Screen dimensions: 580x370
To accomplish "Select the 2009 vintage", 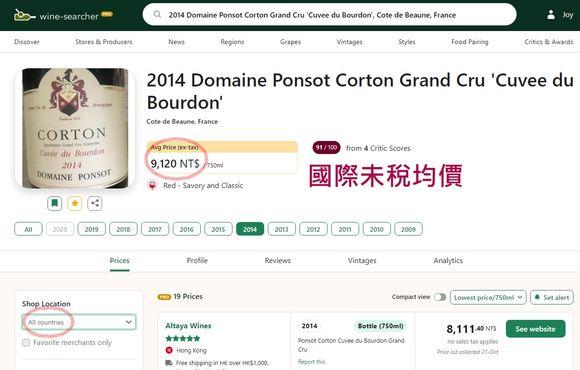I will (x=408, y=229).
